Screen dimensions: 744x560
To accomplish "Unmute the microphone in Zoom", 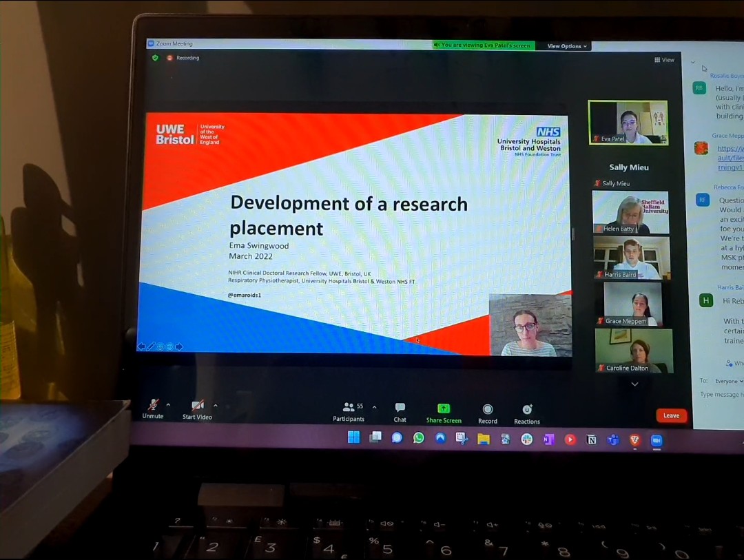I will tap(153, 409).
